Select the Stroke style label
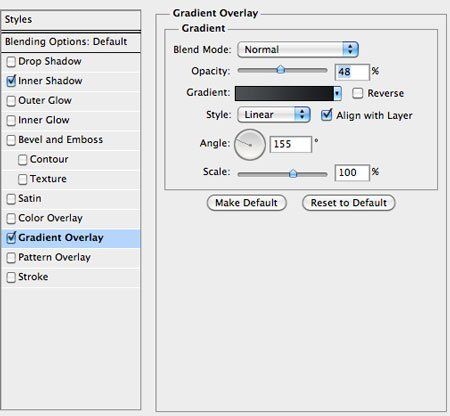Viewport: 450px width, 416px height. point(33,277)
